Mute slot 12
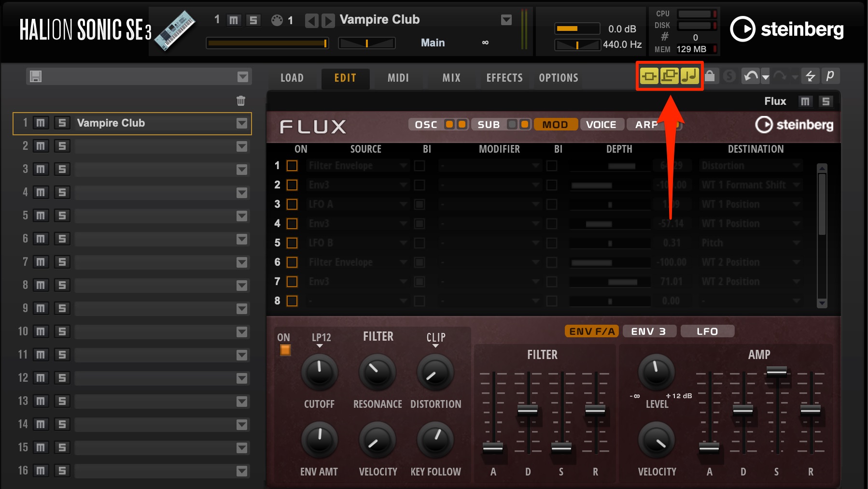This screenshot has height=489, width=868. click(41, 378)
